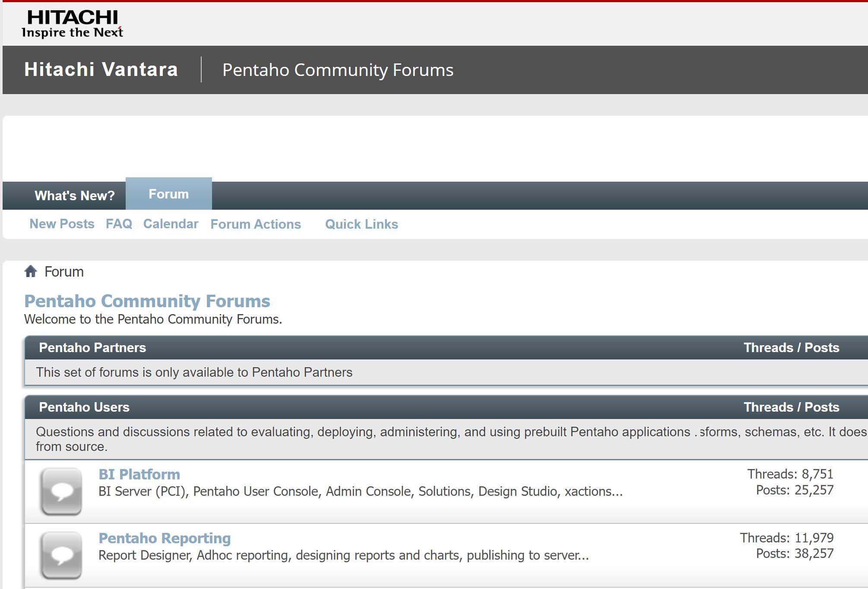Open the FAQ link
868x589 pixels.
119,224
